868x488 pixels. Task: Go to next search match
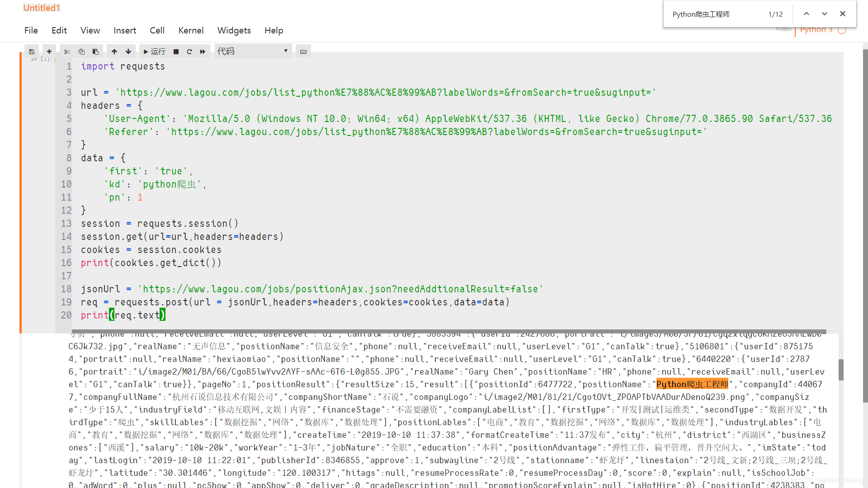coord(825,14)
